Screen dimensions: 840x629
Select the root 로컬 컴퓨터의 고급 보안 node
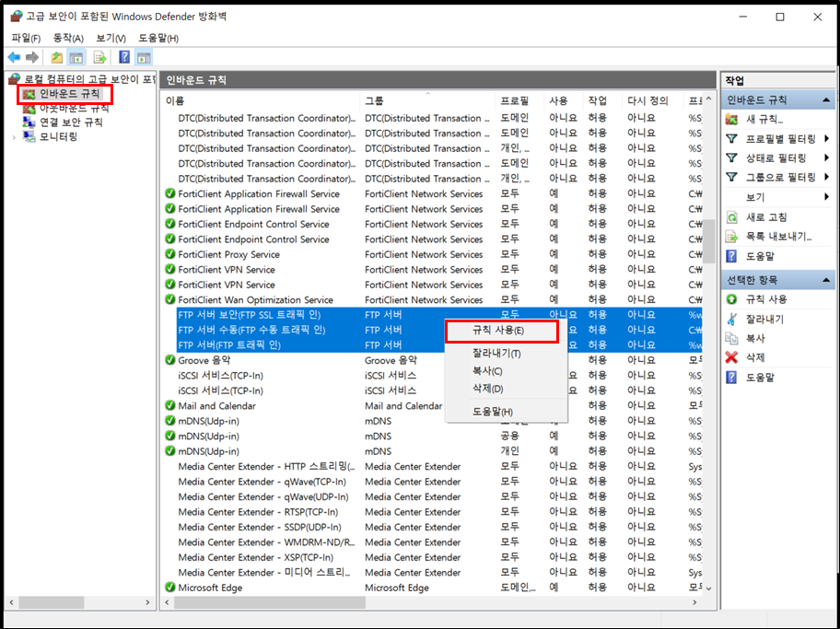pyautogui.click(x=89, y=79)
